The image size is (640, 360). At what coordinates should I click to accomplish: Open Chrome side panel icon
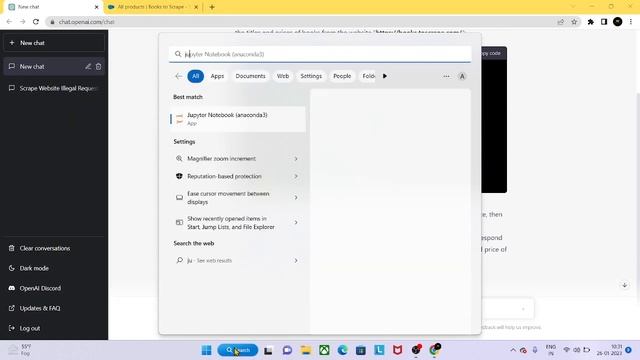(604, 22)
